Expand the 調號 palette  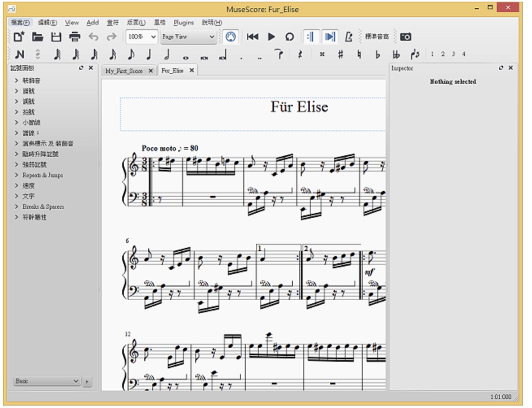point(28,102)
